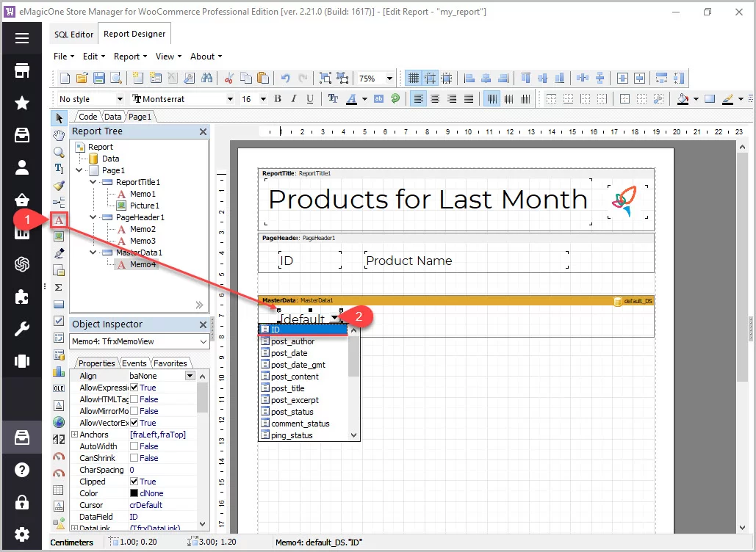Toggle the Clipped property checkbox

[x=134, y=482]
